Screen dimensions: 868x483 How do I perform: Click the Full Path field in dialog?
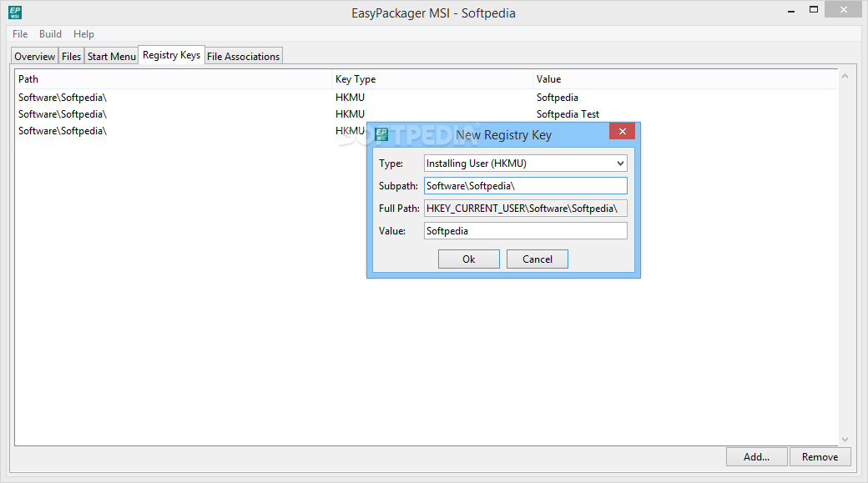525,209
